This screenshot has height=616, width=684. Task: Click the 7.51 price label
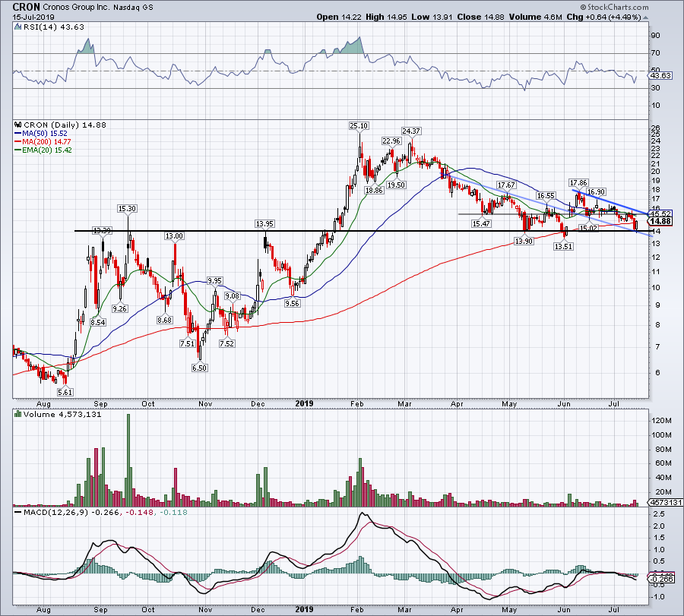(x=187, y=343)
